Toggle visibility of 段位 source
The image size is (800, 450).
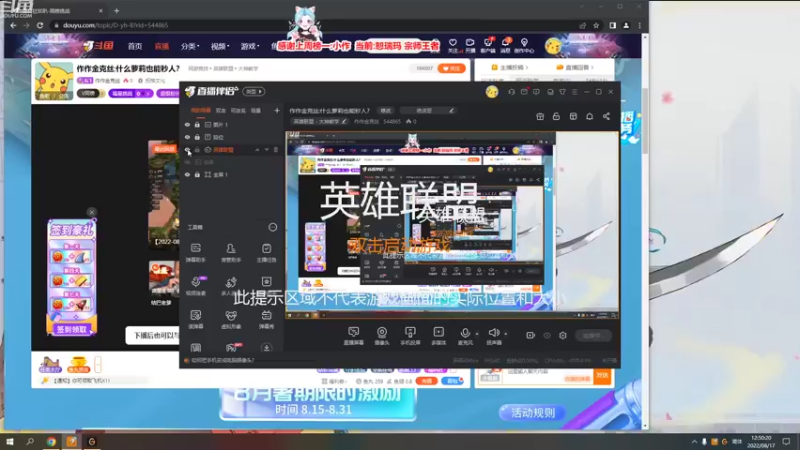pyautogui.click(x=187, y=137)
